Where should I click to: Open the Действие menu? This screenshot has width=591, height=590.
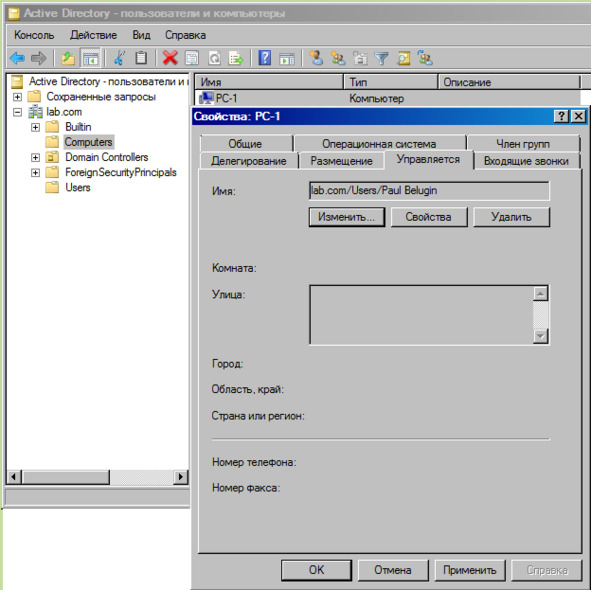point(93,35)
